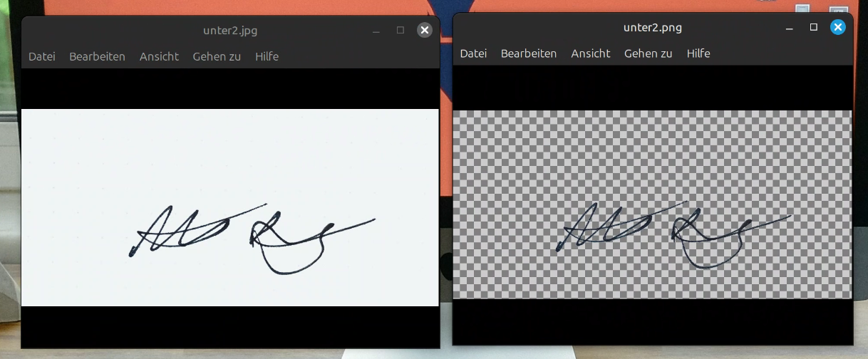Viewport: 868px width, 359px height.
Task: Open Gehen zu menu in unter2.png window
Action: click(649, 53)
